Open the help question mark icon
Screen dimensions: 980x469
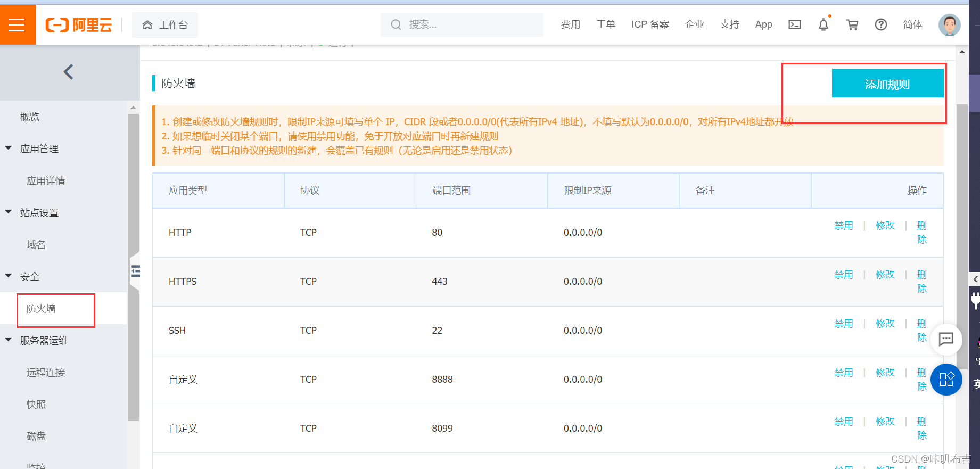881,24
